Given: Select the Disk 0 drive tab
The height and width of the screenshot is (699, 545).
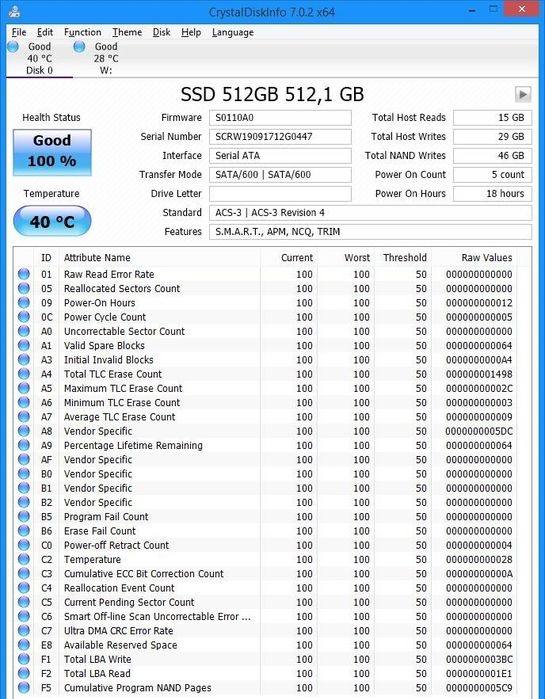Looking at the screenshot, I should click(x=39, y=58).
